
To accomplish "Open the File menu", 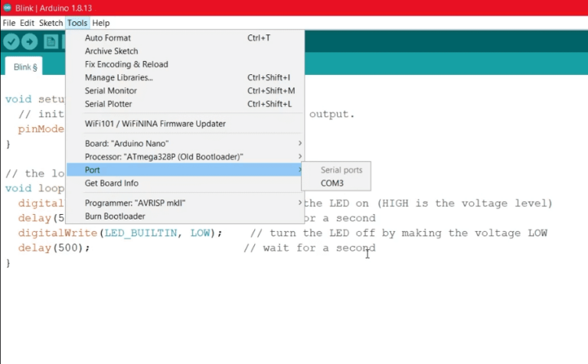I will coord(9,23).
